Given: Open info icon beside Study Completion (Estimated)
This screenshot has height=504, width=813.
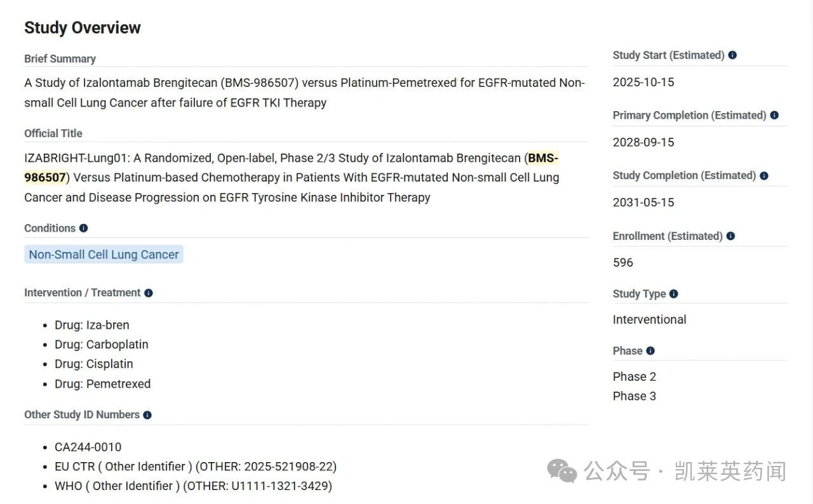Looking at the screenshot, I should (x=764, y=176).
